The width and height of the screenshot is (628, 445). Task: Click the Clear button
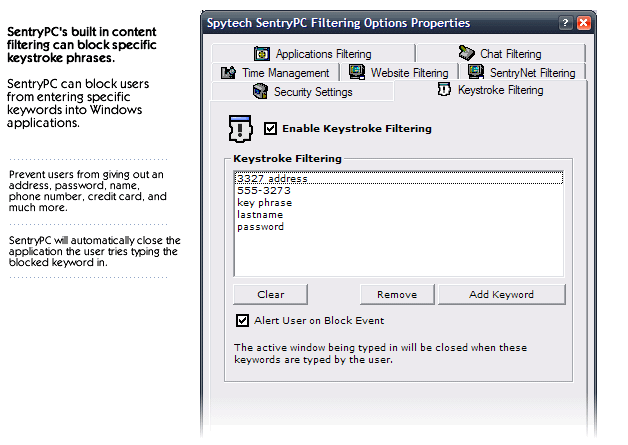tap(271, 294)
